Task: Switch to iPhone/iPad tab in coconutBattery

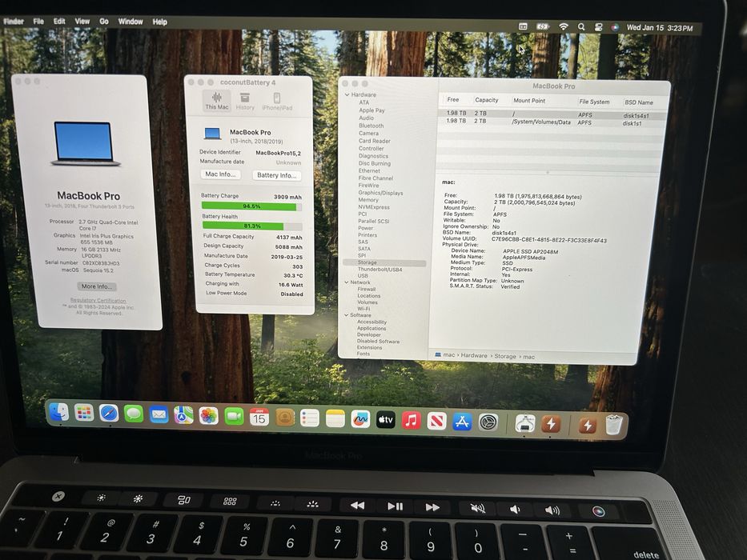Action: pos(277,102)
